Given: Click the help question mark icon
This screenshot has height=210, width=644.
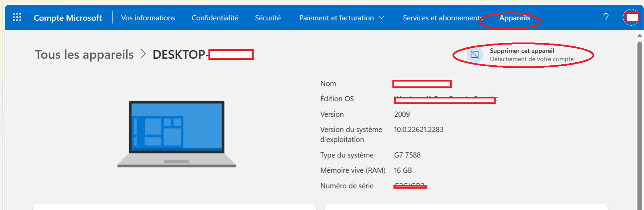Looking at the screenshot, I should 606,17.
